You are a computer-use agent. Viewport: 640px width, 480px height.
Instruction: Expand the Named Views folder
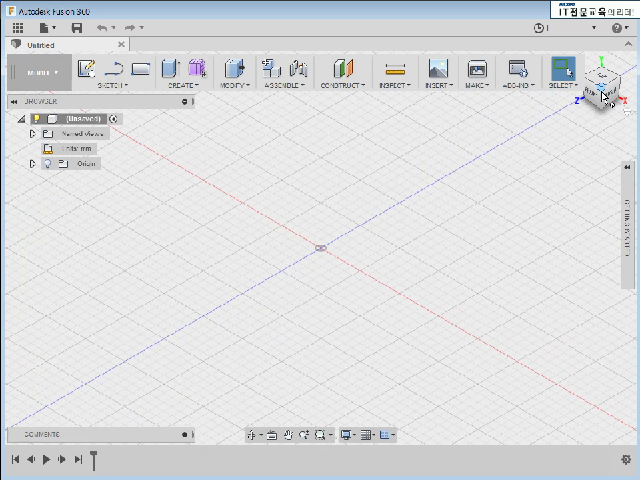coord(32,134)
